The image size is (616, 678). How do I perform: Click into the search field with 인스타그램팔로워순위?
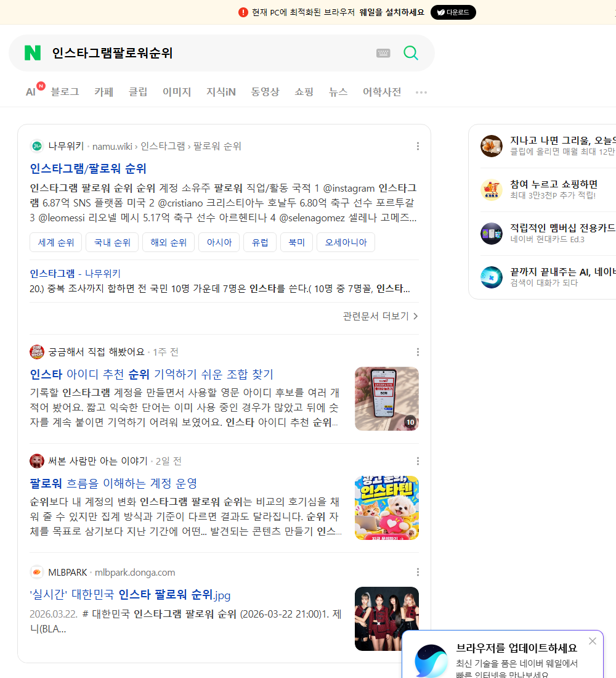pos(208,53)
